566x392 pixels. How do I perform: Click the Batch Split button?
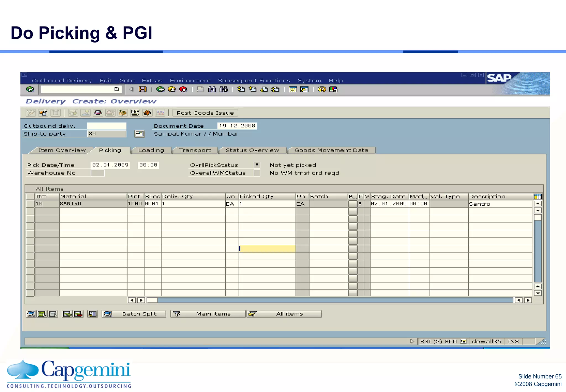point(134,314)
